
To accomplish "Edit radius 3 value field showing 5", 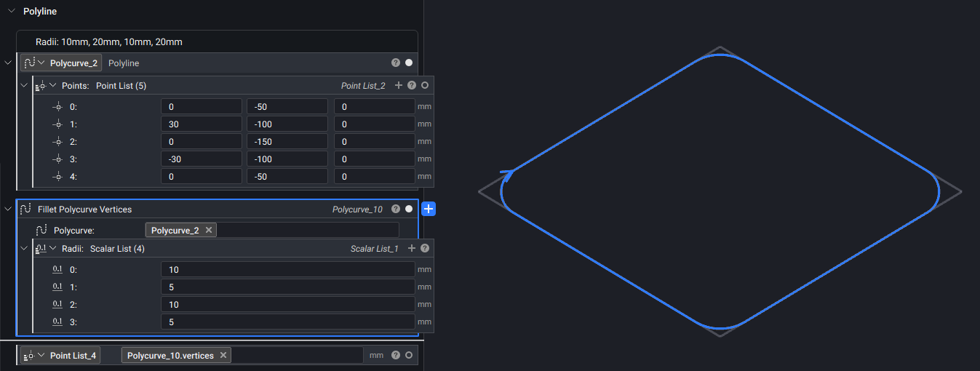I will pos(288,322).
